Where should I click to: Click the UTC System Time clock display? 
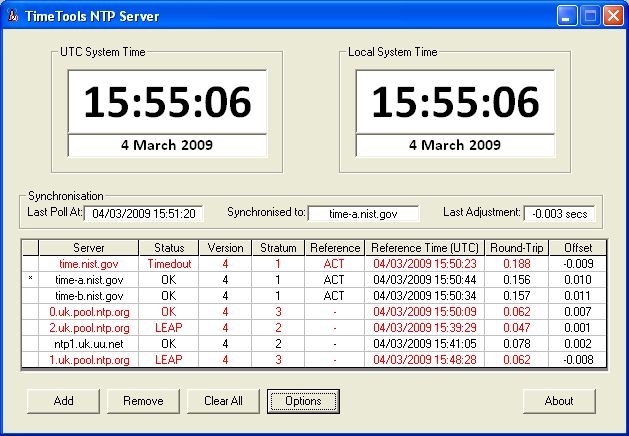(x=167, y=101)
